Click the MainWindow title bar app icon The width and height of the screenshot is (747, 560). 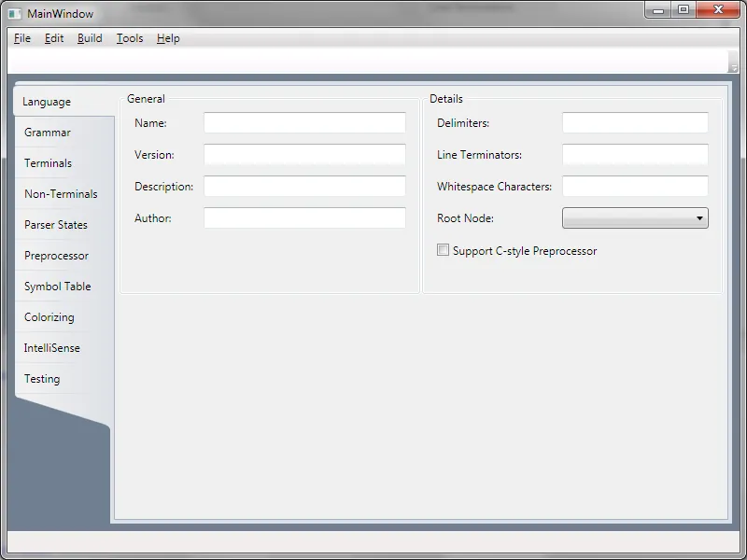[x=15, y=14]
